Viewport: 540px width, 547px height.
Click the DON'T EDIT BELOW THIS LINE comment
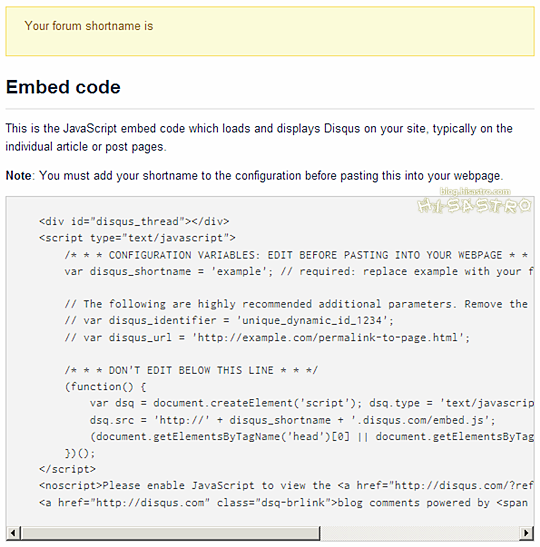point(191,370)
